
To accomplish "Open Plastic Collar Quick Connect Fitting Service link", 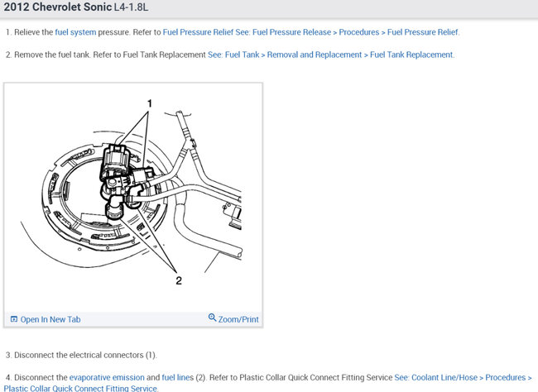I will point(80,388).
